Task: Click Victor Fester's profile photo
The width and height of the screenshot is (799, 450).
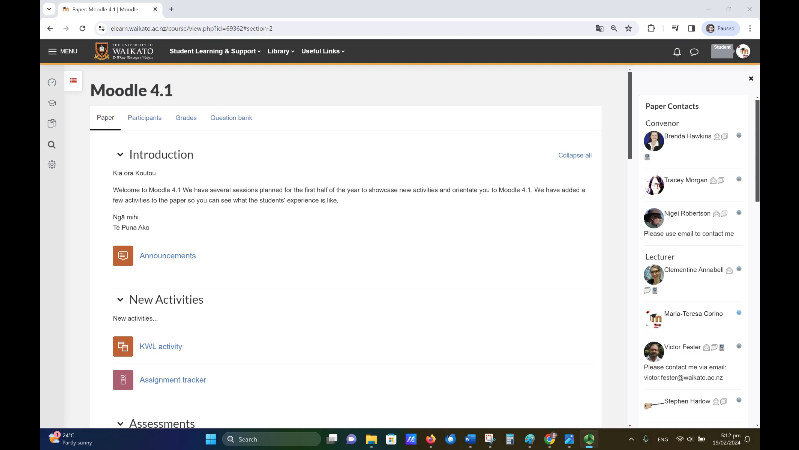Action: point(653,352)
